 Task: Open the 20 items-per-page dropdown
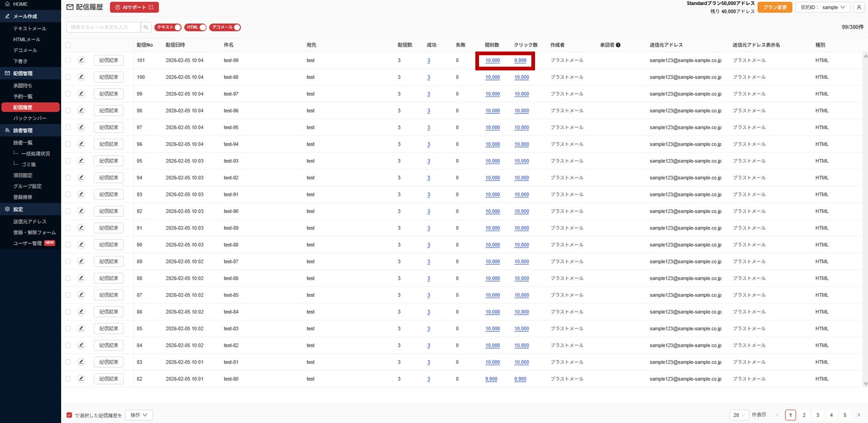coord(738,415)
